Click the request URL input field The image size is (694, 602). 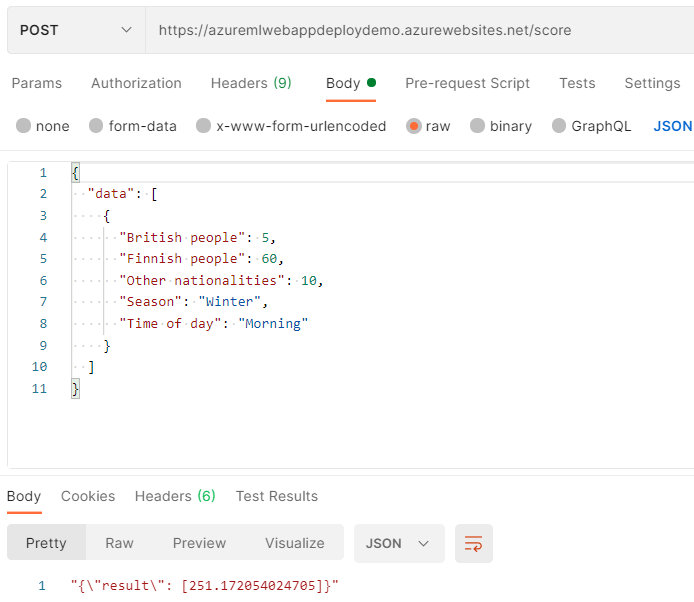pyautogui.click(x=420, y=30)
